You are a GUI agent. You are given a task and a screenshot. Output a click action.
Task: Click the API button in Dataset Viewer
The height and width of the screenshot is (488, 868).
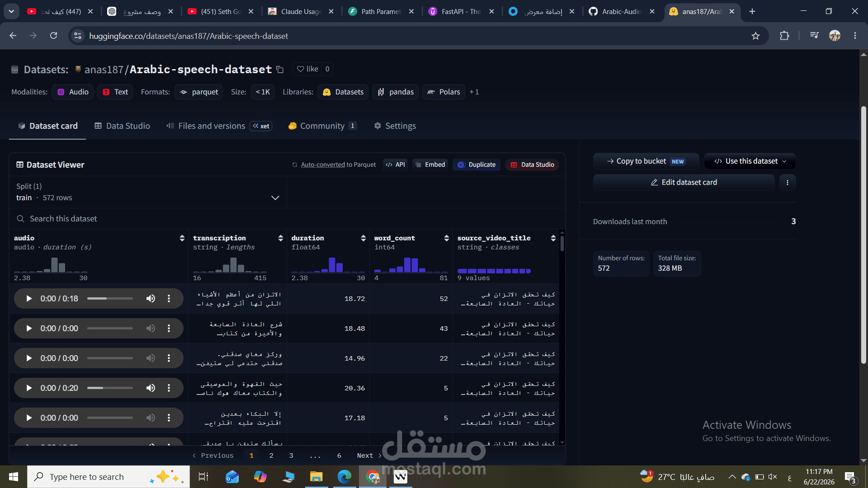395,165
